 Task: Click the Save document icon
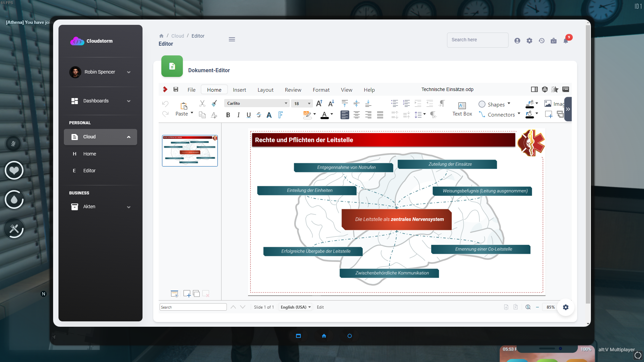[x=176, y=89]
